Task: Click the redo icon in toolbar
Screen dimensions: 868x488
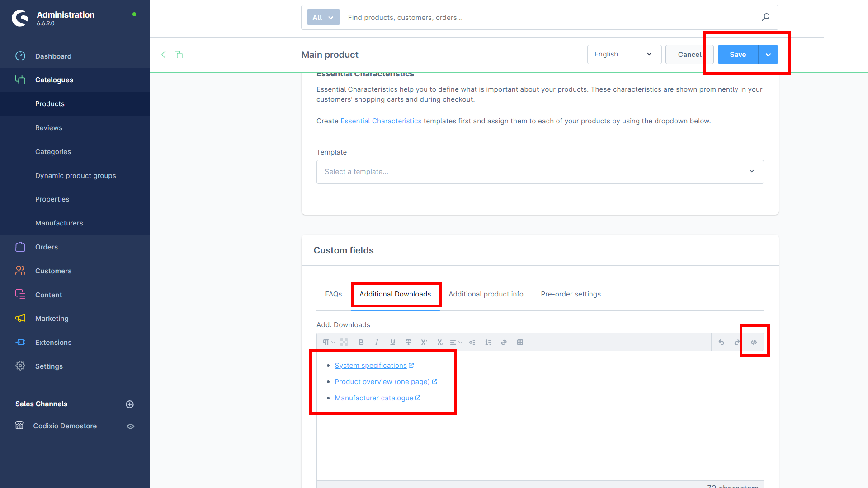Action: coord(737,342)
